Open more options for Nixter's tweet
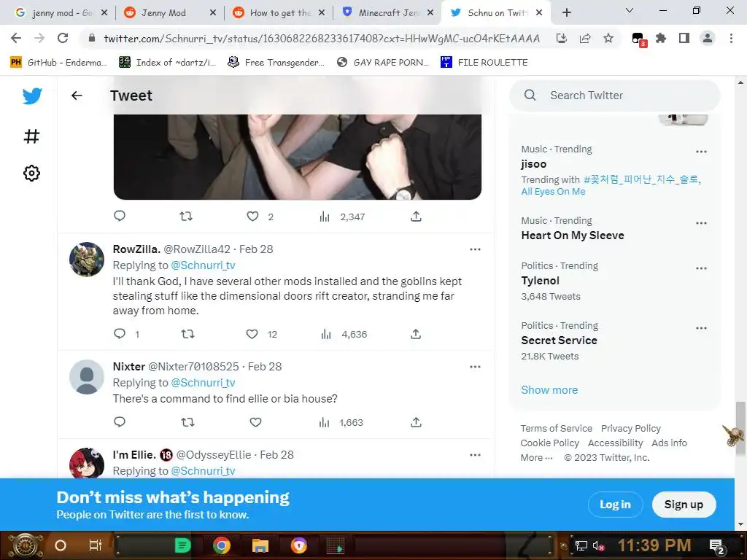747x560 pixels. click(x=475, y=367)
